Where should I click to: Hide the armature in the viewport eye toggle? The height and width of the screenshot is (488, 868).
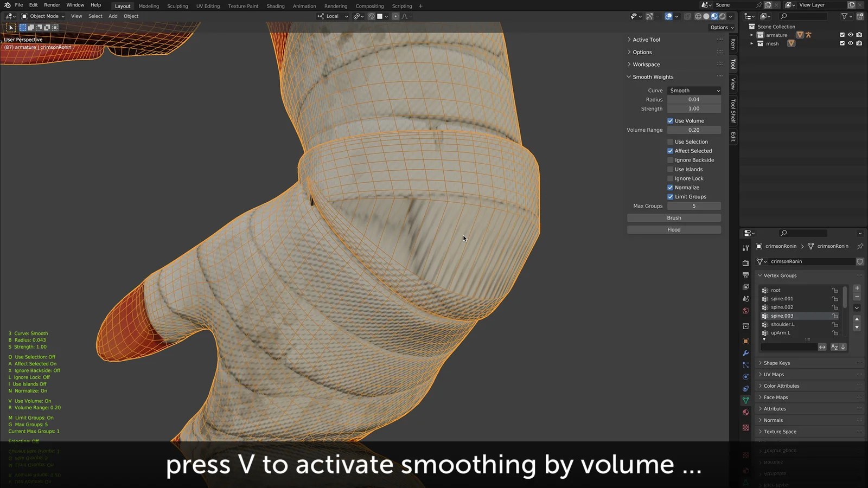point(851,34)
